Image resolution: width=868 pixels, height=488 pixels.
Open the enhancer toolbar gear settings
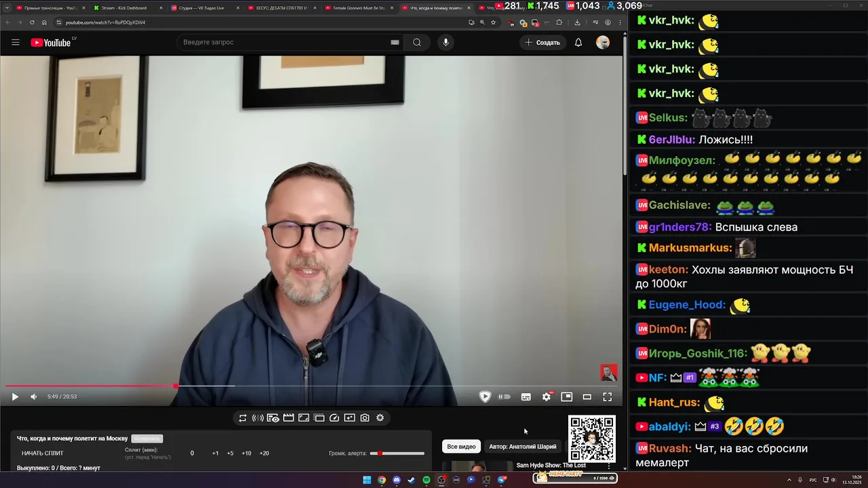380,418
